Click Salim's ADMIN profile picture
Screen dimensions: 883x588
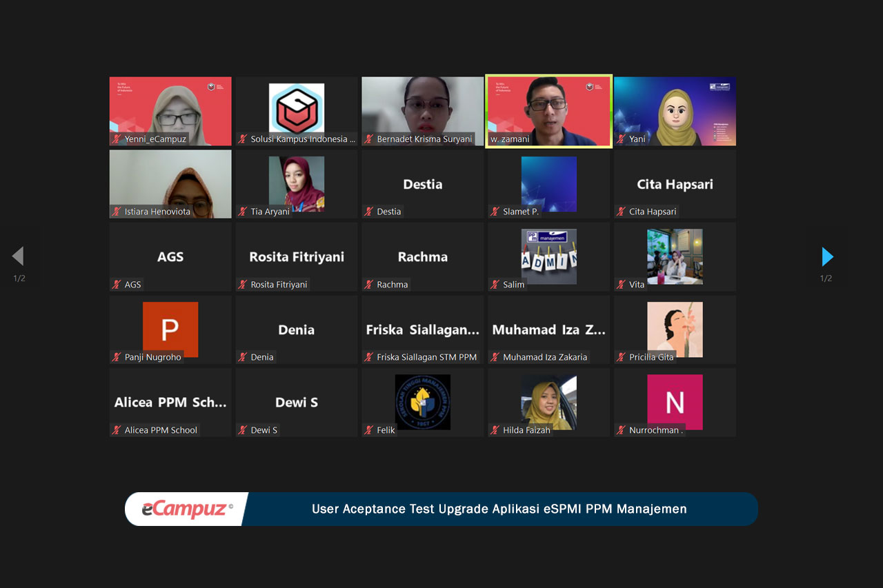click(549, 256)
